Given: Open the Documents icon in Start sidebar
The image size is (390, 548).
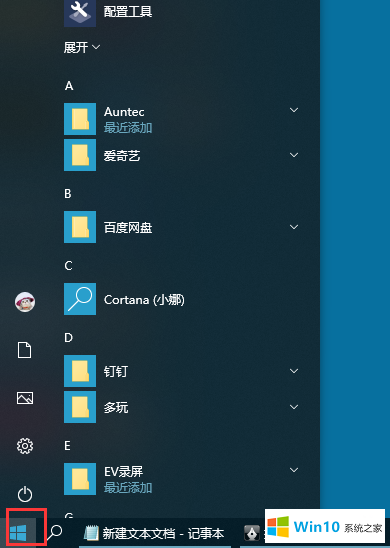Looking at the screenshot, I should coord(24,350).
